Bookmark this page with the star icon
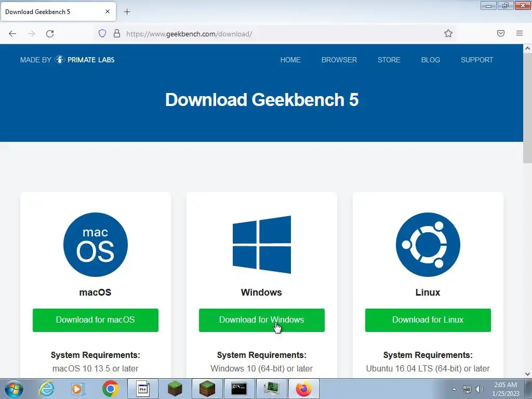Image resolution: width=532 pixels, height=399 pixels. [x=448, y=33]
